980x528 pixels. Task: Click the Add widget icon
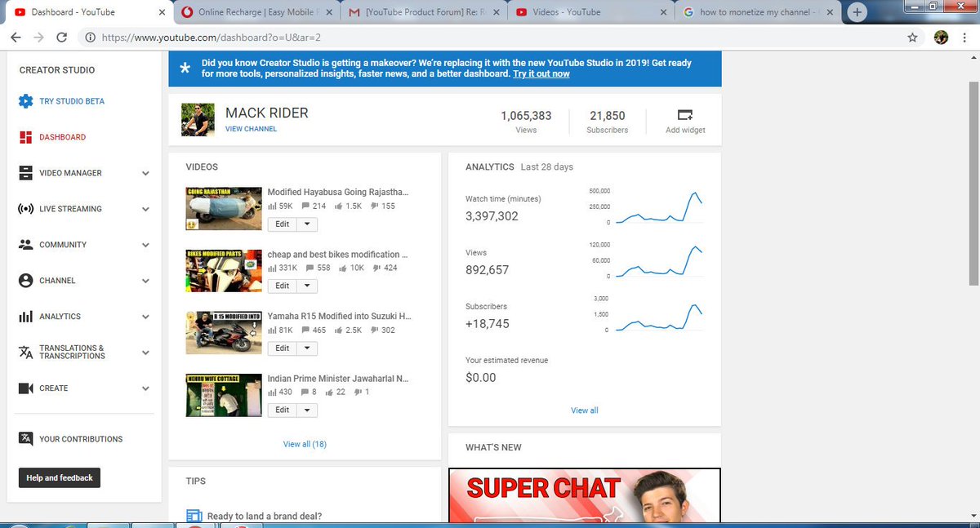[x=685, y=114]
